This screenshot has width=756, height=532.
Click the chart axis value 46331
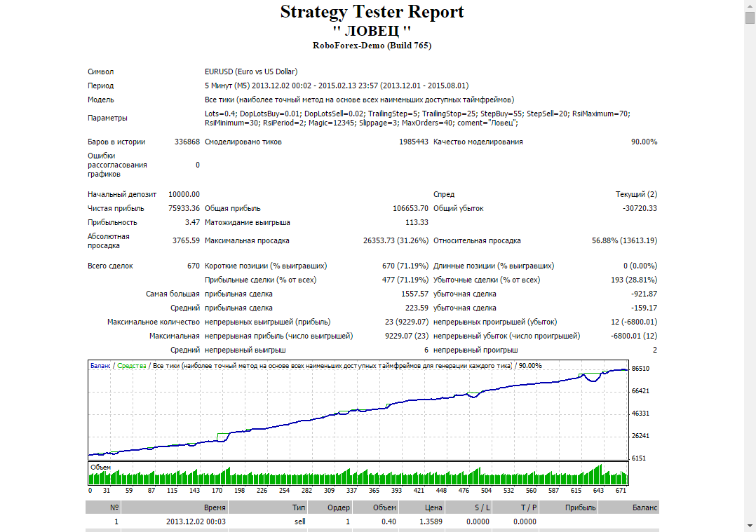pyautogui.click(x=640, y=414)
